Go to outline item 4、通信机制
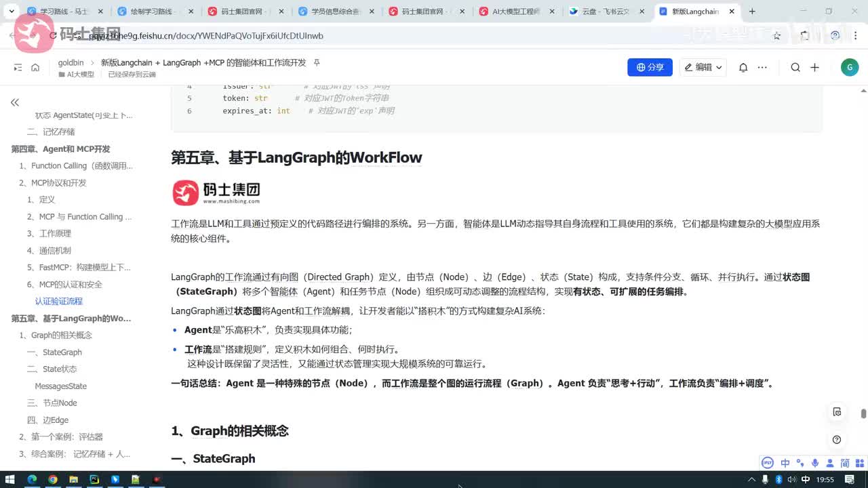This screenshot has height=488, width=868. pos(49,251)
